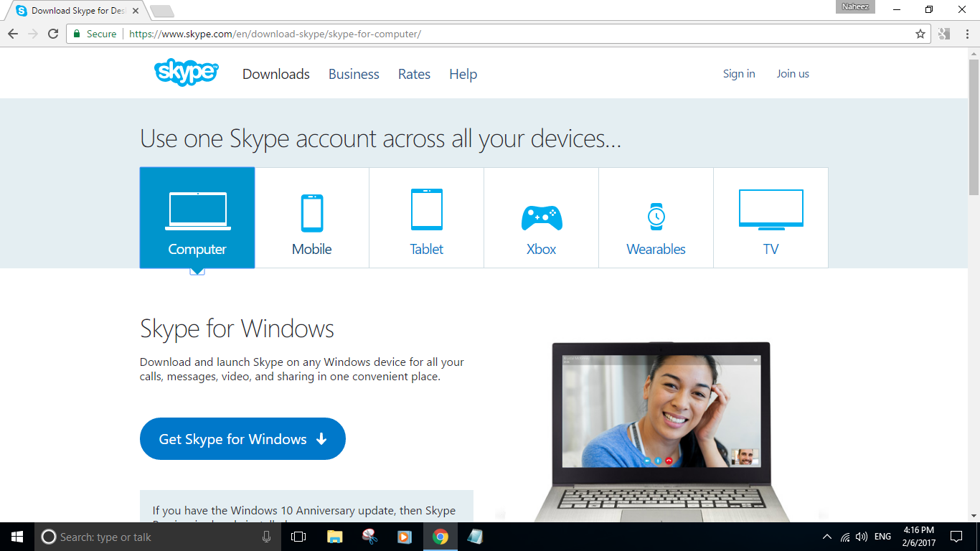Select the Computer device tile
This screenshot has width=980, height=551.
tap(197, 217)
